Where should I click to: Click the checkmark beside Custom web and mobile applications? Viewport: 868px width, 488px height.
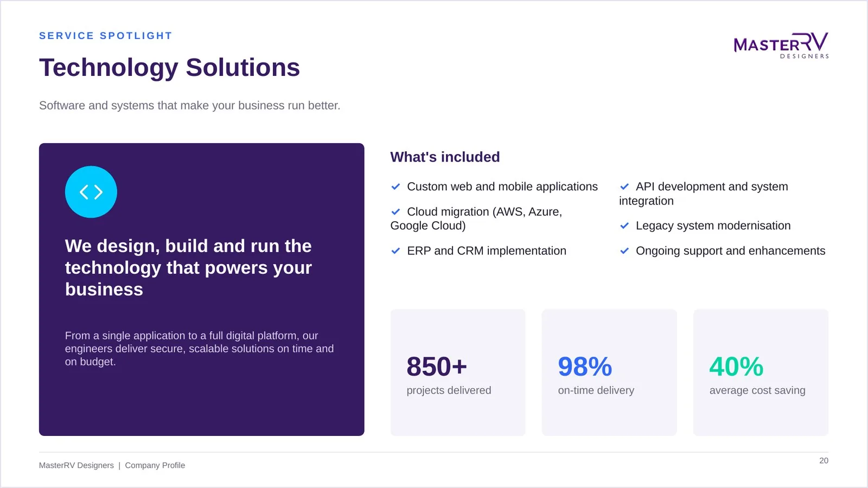(x=396, y=187)
